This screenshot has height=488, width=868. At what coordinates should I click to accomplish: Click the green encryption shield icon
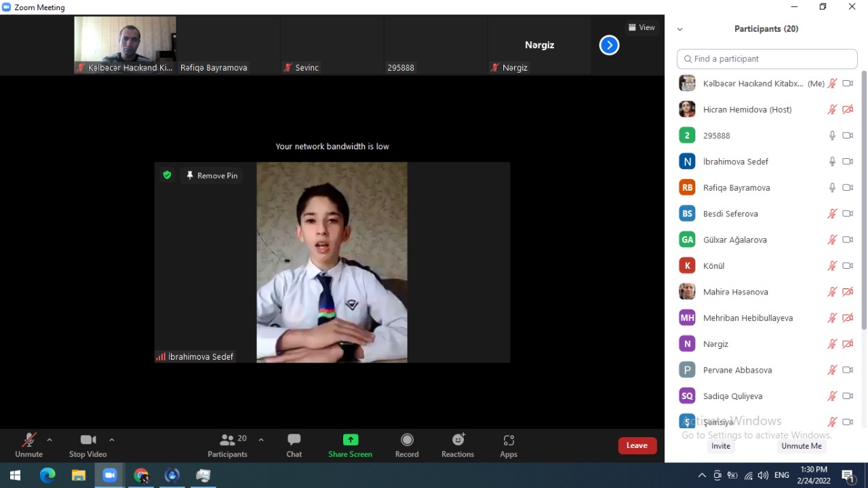(x=167, y=175)
